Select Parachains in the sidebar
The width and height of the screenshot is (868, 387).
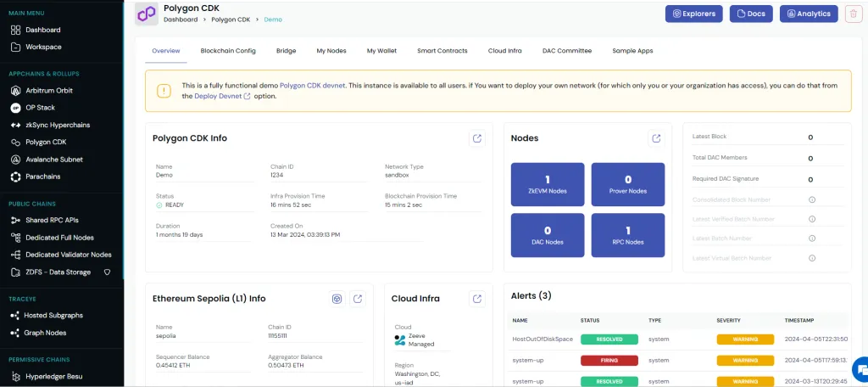pyautogui.click(x=36, y=177)
